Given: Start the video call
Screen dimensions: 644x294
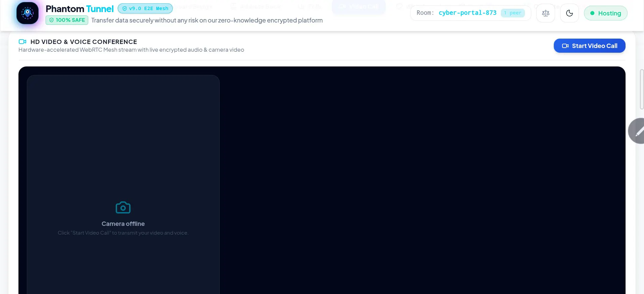Looking at the screenshot, I should pyautogui.click(x=590, y=46).
